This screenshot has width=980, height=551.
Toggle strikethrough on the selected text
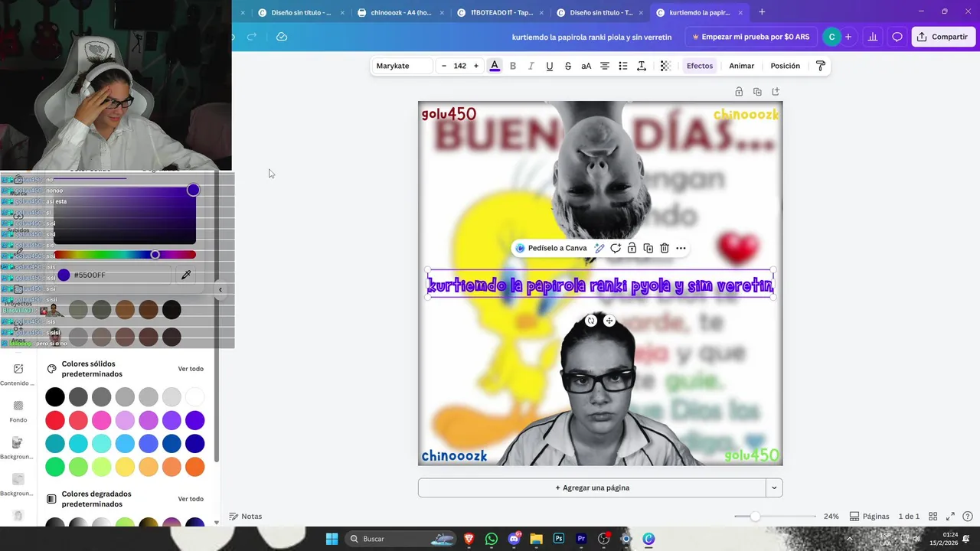click(x=568, y=66)
